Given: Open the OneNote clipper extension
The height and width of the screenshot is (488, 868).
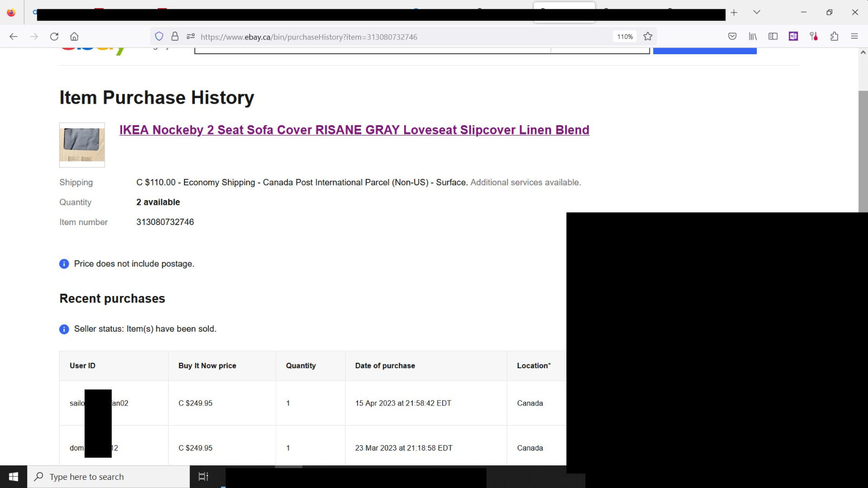Looking at the screenshot, I should point(793,36).
